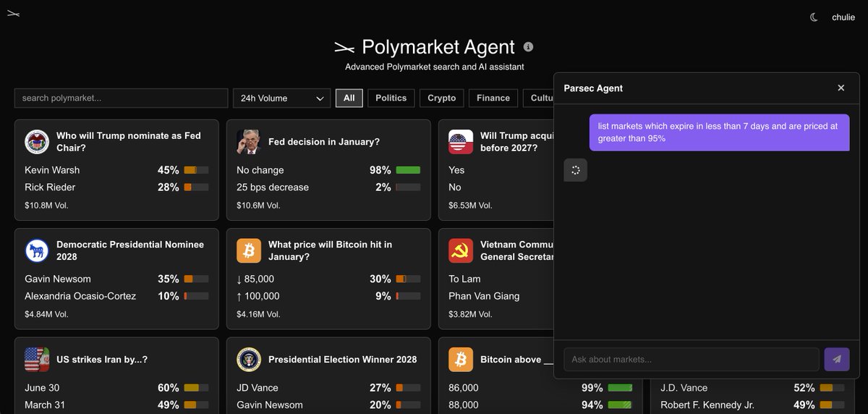Click the send message paper-plane button

[837, 359]
